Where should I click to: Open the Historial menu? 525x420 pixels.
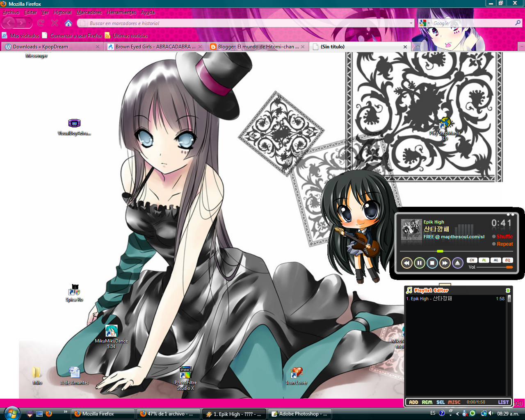pos(62,12)
